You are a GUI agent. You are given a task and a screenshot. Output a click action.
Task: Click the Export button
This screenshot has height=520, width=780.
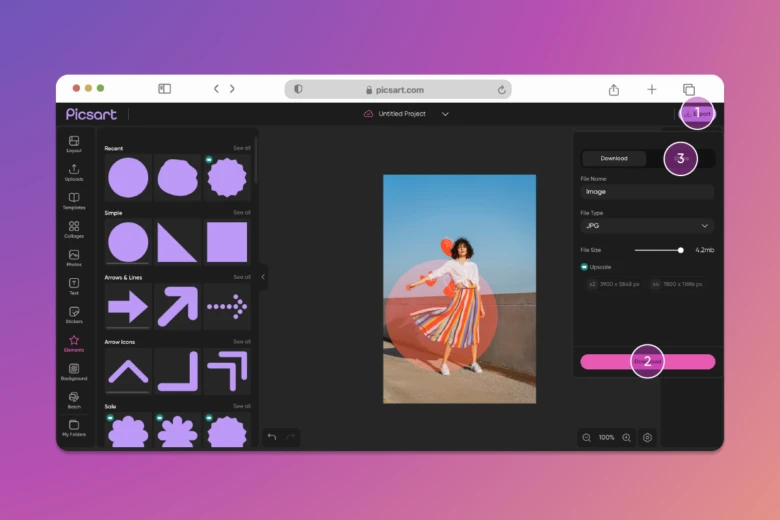click(x=697, y=114)
